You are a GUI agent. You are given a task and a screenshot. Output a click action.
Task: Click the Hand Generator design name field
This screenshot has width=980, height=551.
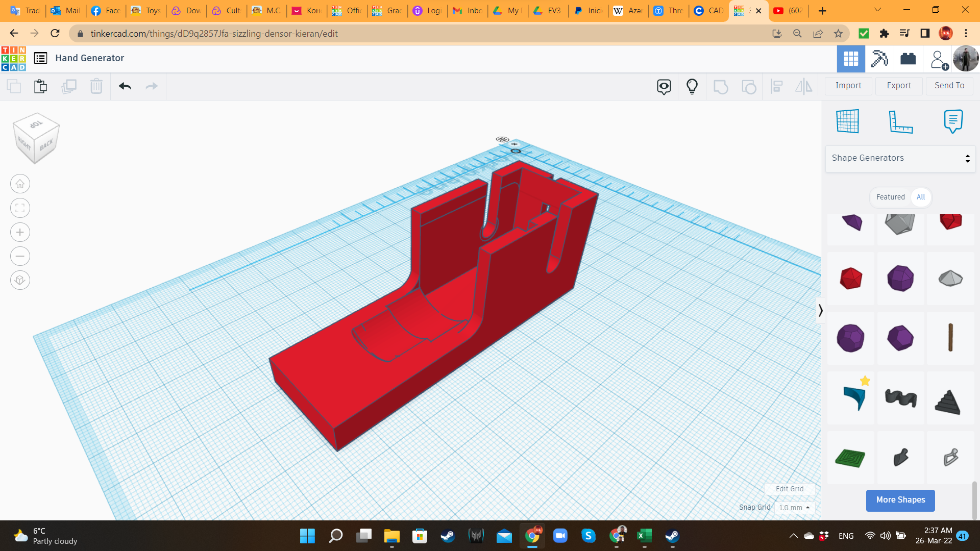[x=90, y=58]
